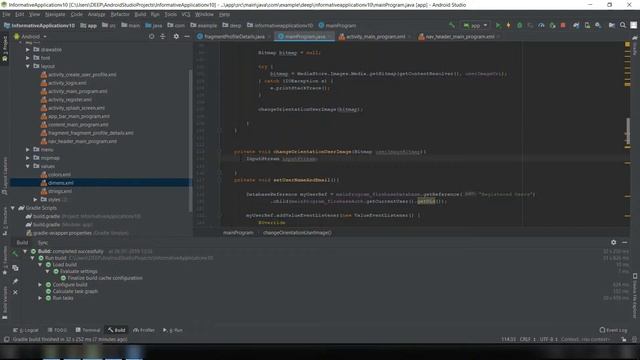The image size is (640, 360).
Task: Open the Run tool window
Action: coord(173,330)
